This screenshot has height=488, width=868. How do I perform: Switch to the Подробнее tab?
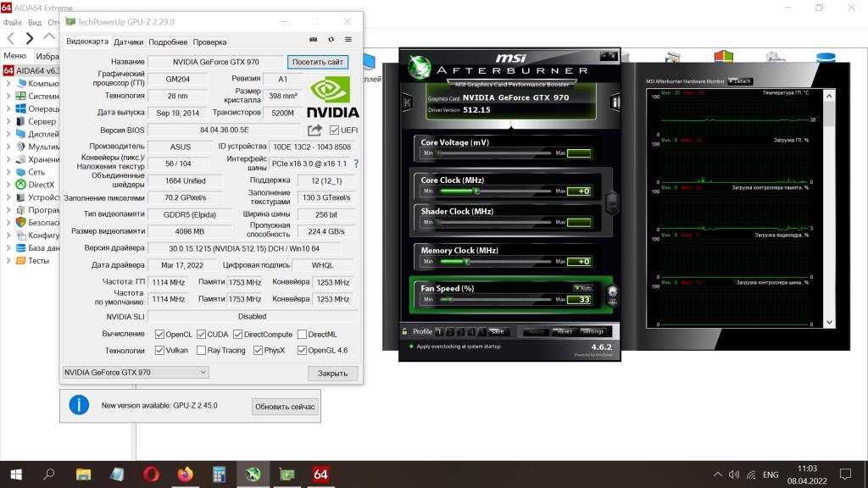click(168, 42)
